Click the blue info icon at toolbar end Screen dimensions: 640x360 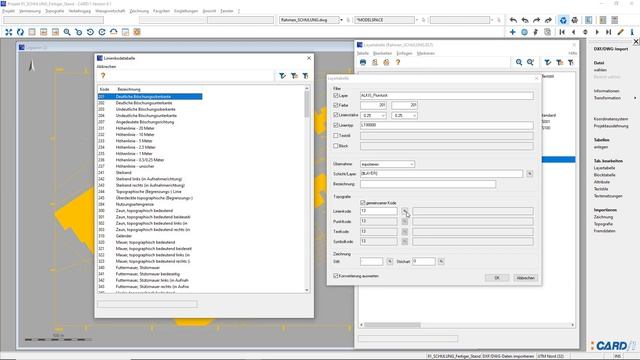[x=632, y=32]
